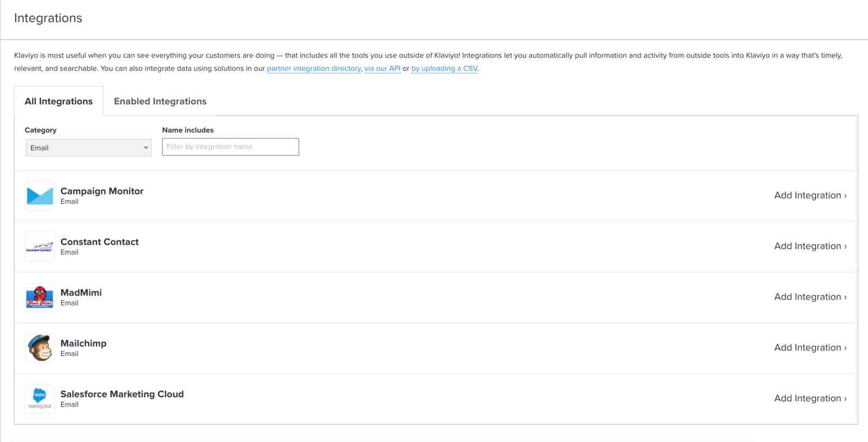Add Integration for Mailchimp
The height and width of the screenshot is (442, 868).
point(810,348)
